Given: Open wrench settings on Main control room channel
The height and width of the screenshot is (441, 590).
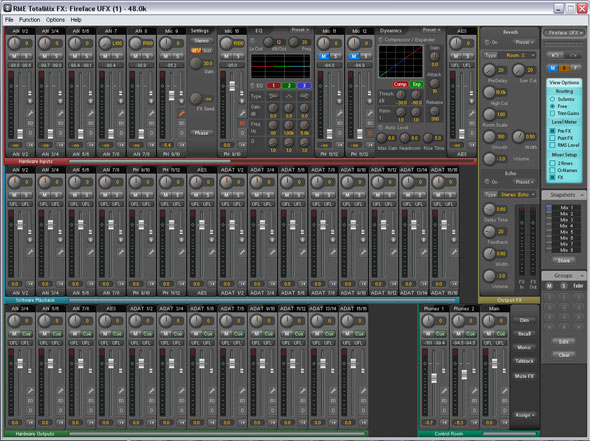Looking at the screenshot, I should [504, 391].
